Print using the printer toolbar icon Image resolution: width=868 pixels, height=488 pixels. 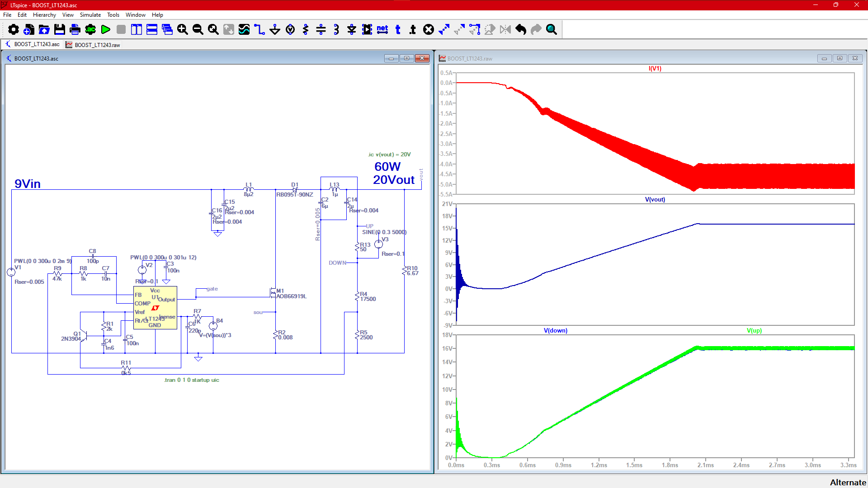[75, 30]
